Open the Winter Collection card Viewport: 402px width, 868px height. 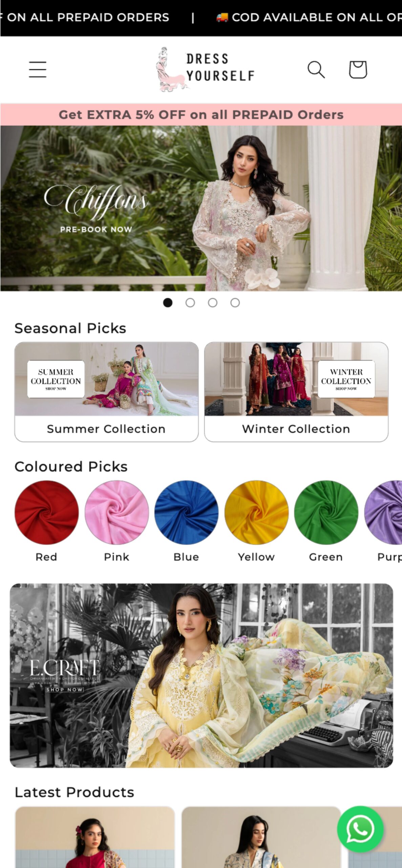tap(296, 392)
